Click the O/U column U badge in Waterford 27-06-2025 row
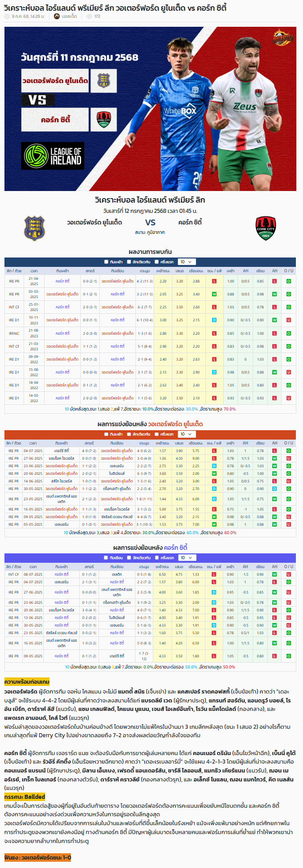The width and height of the screenshot is (303, 868). point(289,458)
